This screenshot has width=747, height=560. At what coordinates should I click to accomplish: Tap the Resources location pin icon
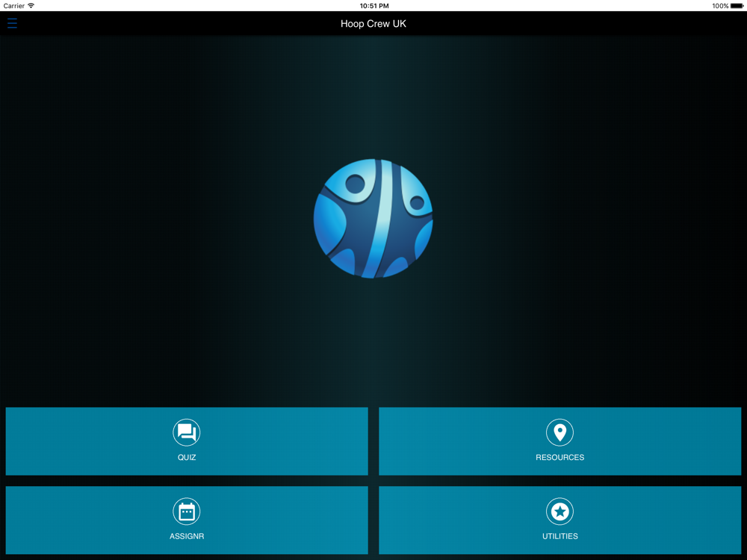560,432
